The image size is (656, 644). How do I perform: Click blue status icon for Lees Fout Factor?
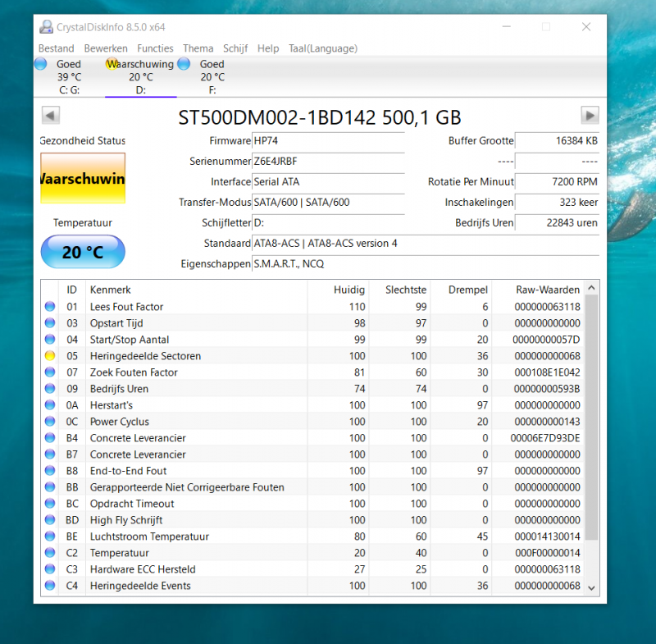[x=50, y=307]
